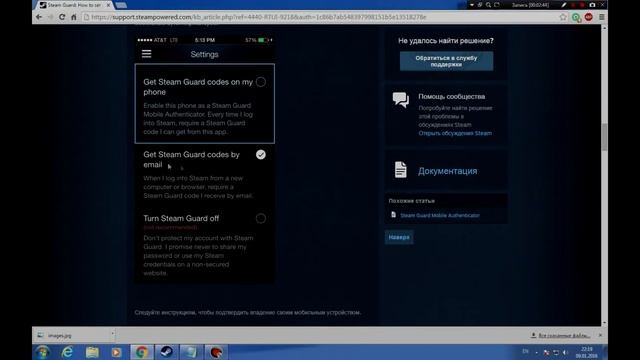Click the Документация document icon
This screenshot has width=640, height=360.
point(401,170)
